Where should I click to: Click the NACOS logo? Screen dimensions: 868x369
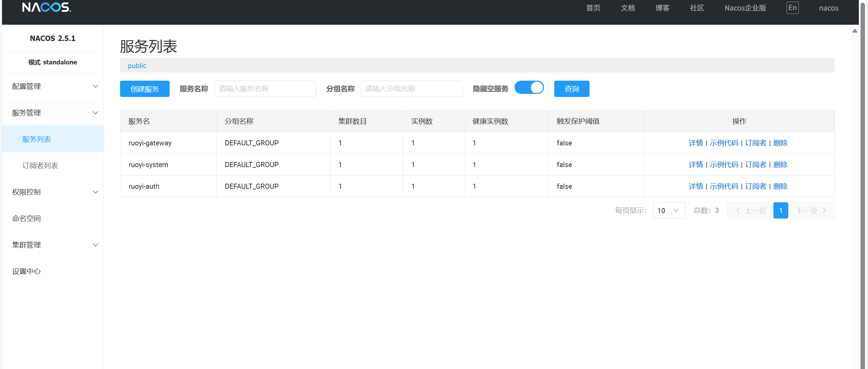[47, 7]
